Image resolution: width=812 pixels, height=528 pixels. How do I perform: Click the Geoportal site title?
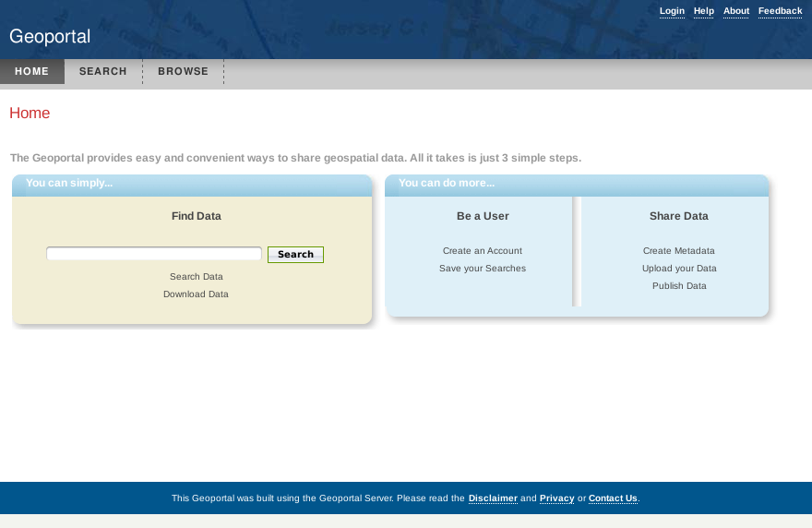tap(50, 37)
